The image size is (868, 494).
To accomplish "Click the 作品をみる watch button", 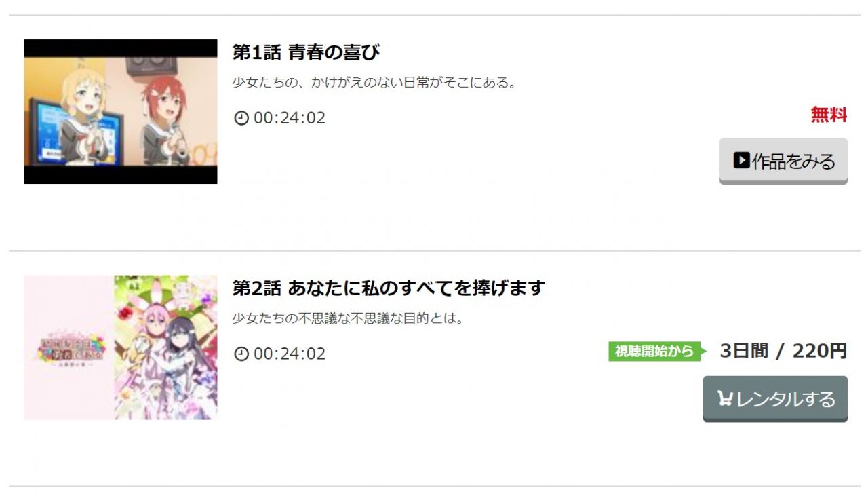I will click(783, 161).
